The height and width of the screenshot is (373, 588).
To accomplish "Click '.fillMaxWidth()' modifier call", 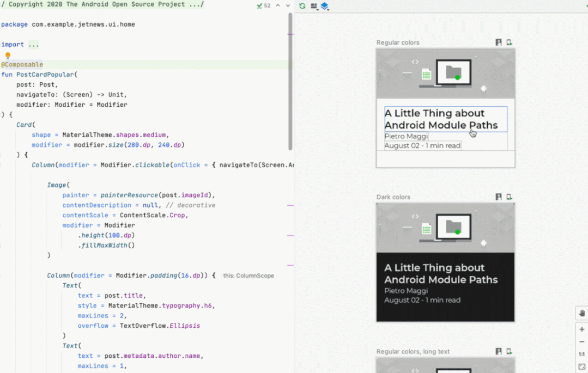I will tap(106, 245).
